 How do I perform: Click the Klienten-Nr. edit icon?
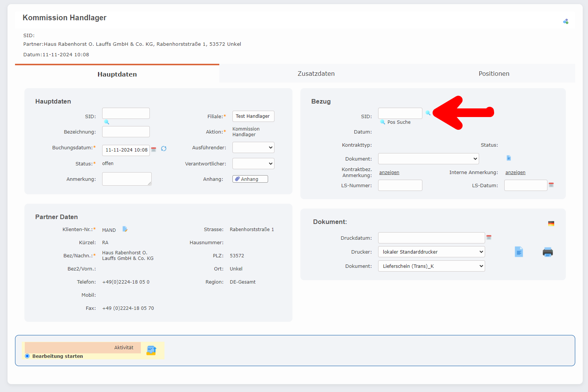[125, 229]
